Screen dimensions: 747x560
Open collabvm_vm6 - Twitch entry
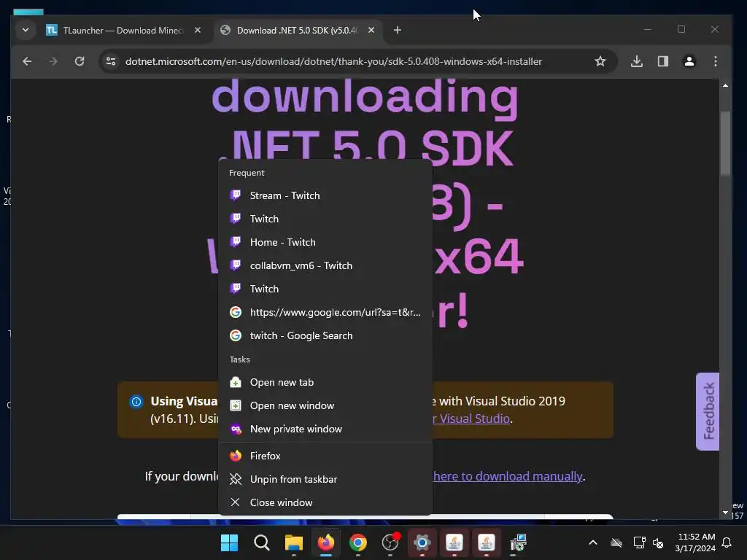coord(325,265)
